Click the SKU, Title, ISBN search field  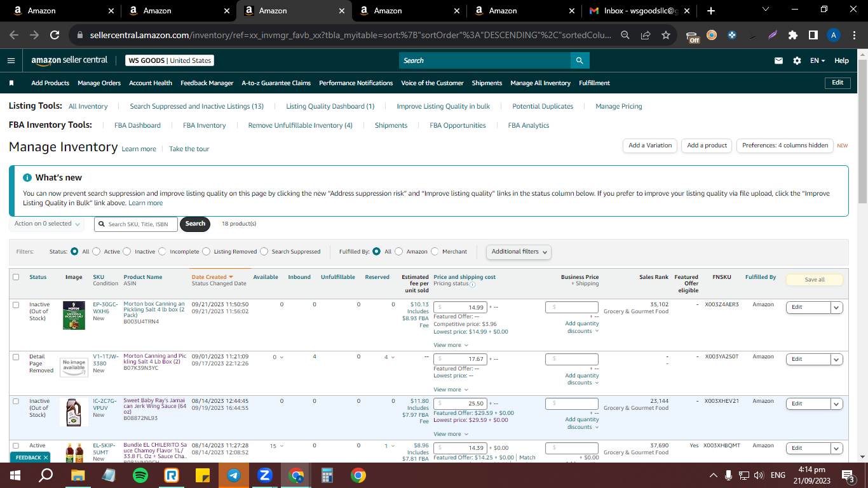point(136,224)
